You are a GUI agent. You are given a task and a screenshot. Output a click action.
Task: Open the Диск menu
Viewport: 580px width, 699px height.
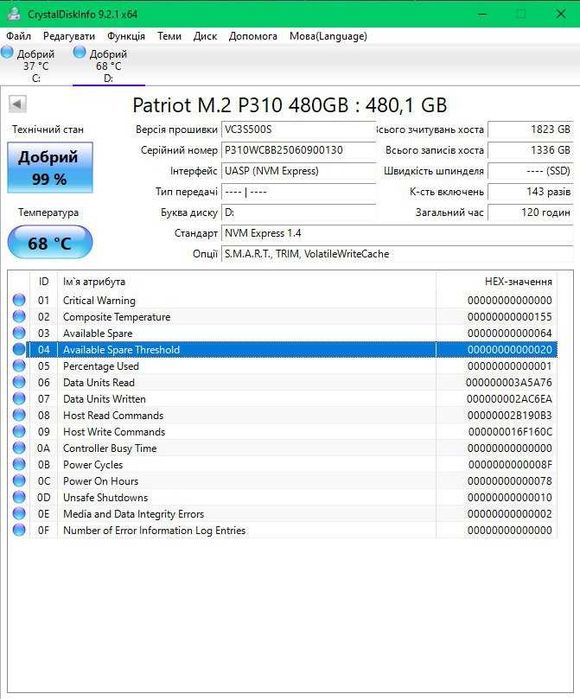click(x=205, y=36)
